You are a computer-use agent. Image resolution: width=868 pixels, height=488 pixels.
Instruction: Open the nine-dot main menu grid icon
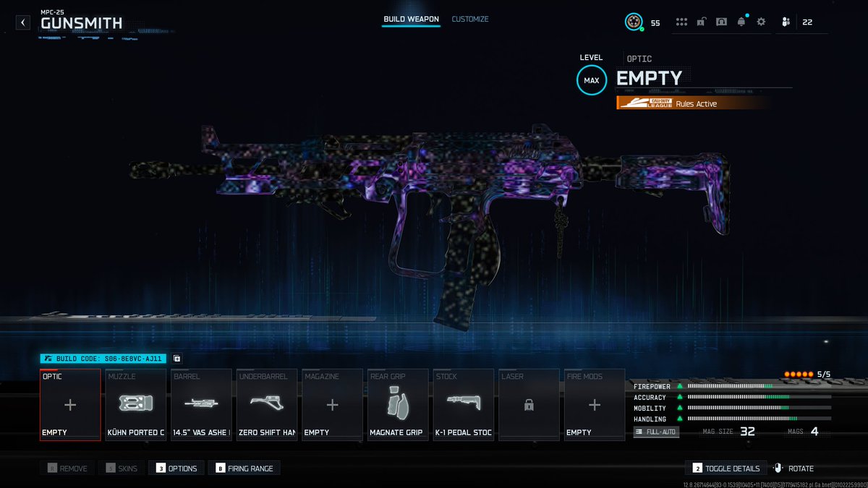[681, 22]
